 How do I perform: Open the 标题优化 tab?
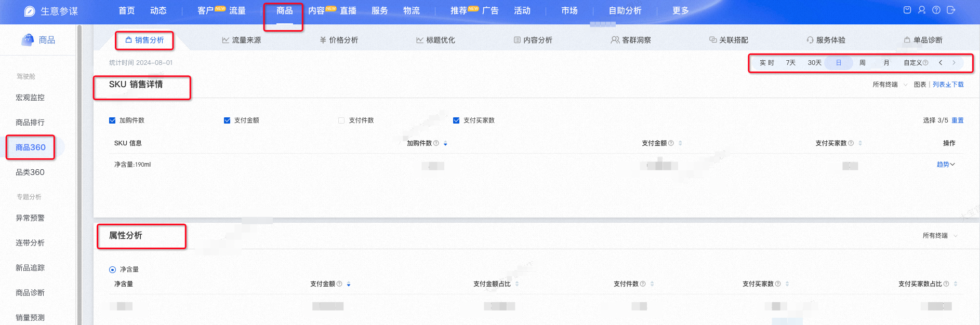(435, 40)
